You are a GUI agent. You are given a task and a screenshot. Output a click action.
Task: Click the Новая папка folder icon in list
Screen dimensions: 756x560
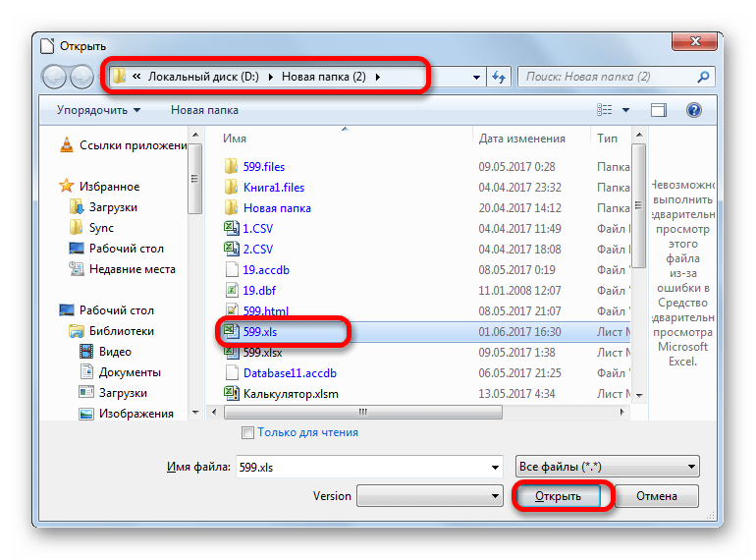[231, 208]
